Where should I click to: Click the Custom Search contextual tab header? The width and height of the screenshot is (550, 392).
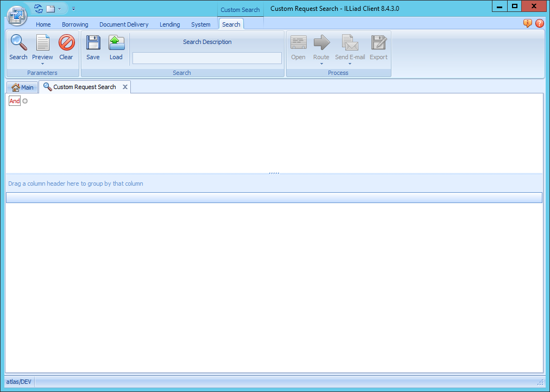pos(241,10)
